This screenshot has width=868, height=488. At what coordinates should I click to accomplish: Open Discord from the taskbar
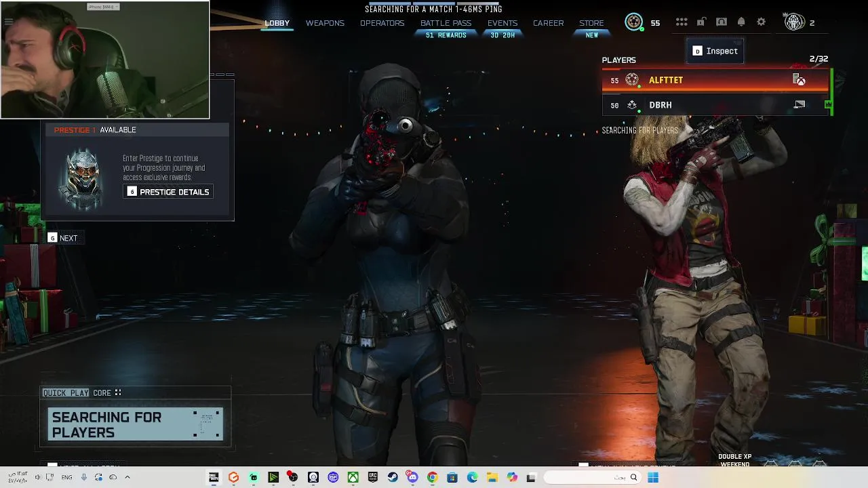tap(412, 477)
